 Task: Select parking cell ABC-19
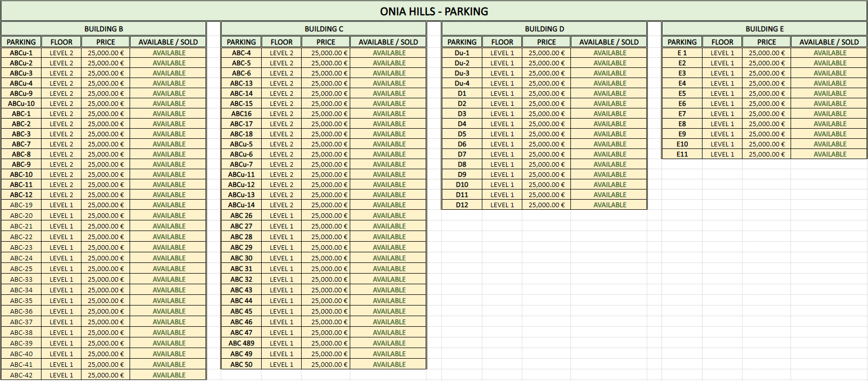tap(21, 205)
